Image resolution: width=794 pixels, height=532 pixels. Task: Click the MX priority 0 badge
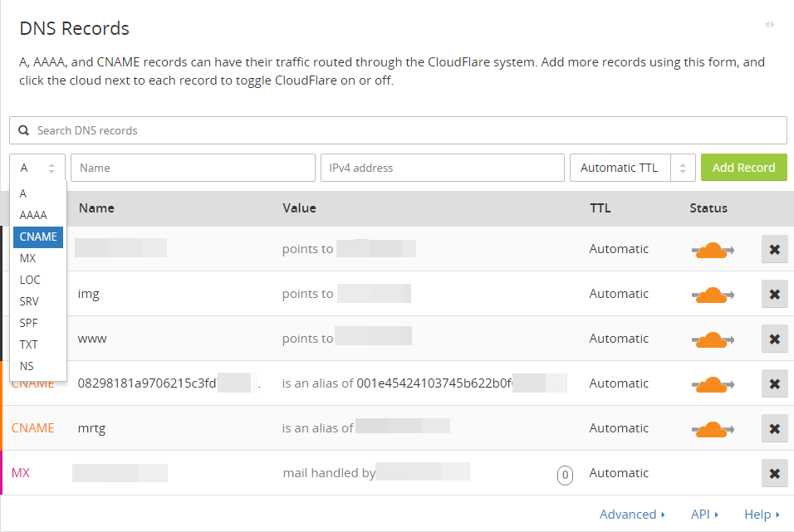565,475
